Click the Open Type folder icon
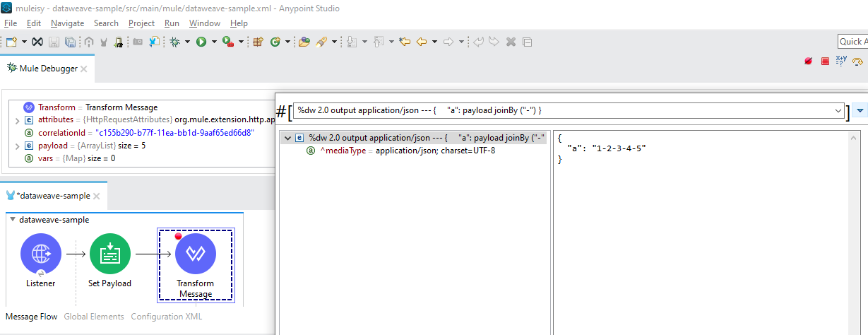Viewport: 868px width, 335px height. coord(304,42)
